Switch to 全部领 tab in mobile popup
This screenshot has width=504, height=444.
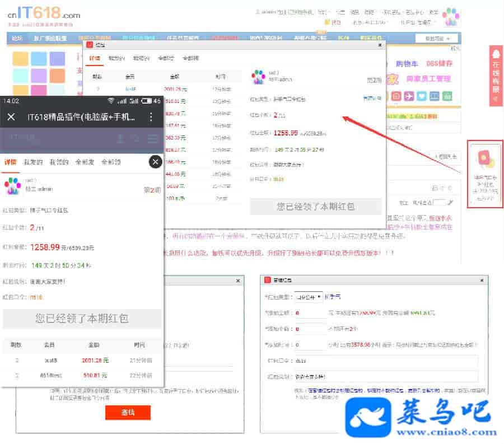pyautogui.click(x=111, y=162)
